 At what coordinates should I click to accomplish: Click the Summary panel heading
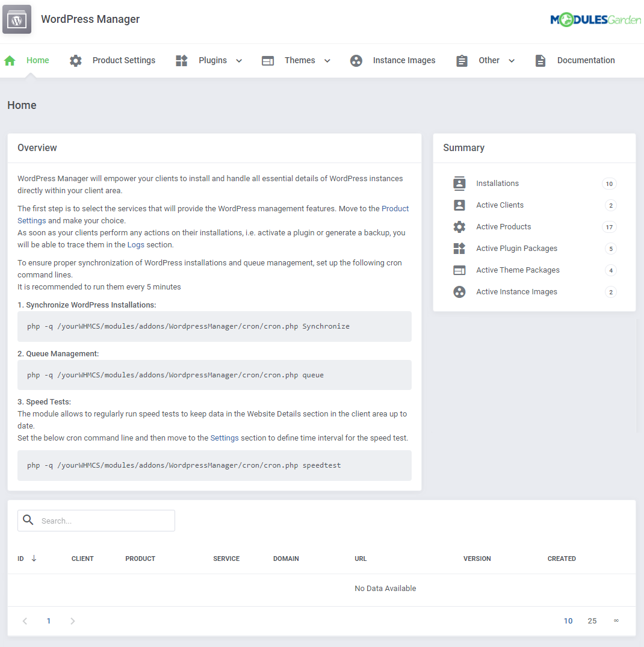[x=463, y=147]
